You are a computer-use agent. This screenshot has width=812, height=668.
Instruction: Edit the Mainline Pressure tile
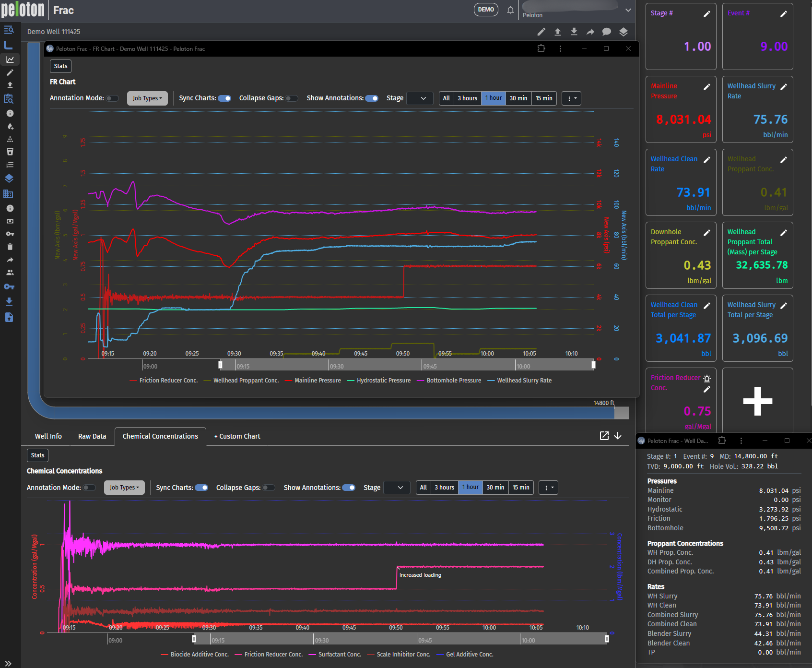point(706,87)
